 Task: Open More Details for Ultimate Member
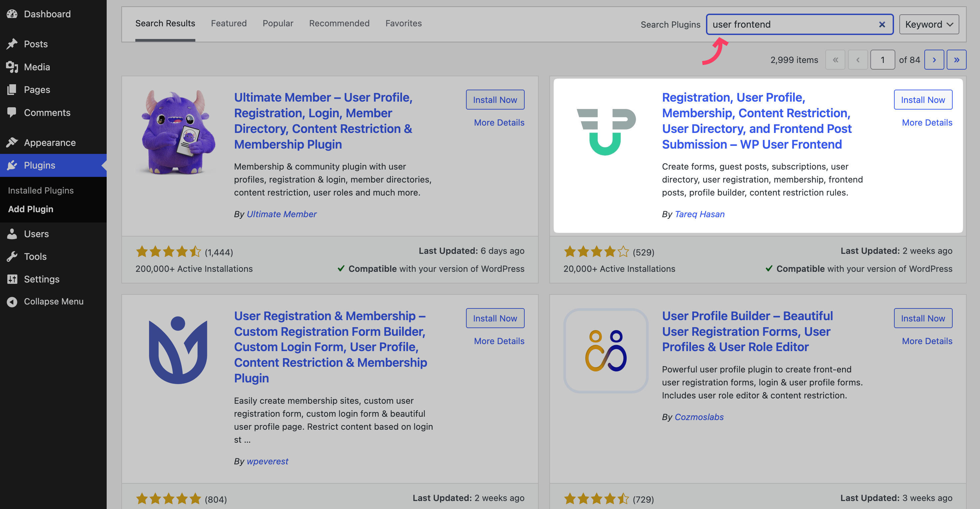click(x=499, y=122)
